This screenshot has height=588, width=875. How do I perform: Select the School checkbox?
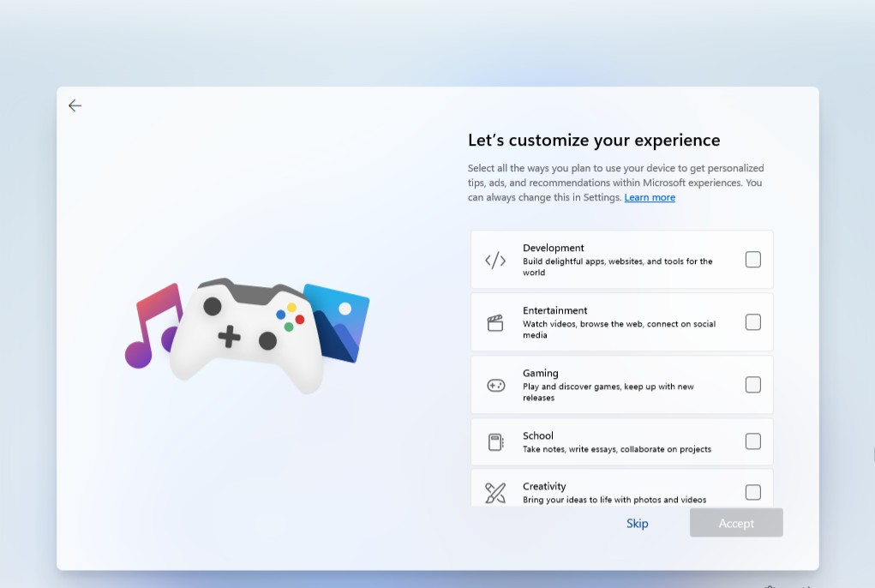pyautogui.click(x=752, y=441)
